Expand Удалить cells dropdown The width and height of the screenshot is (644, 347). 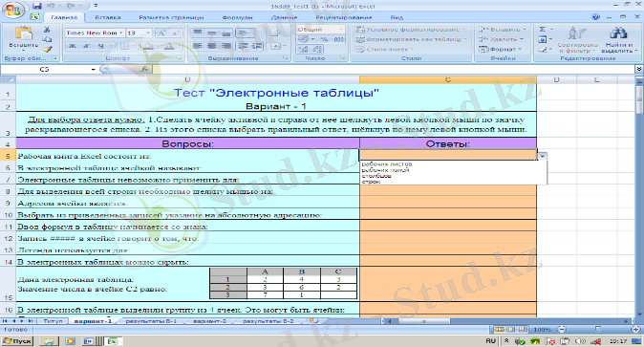tap(522, 39)
